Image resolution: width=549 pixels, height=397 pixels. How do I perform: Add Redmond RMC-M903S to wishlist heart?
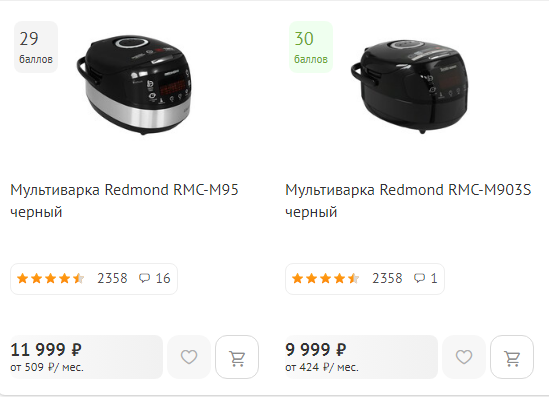(464, 357)
